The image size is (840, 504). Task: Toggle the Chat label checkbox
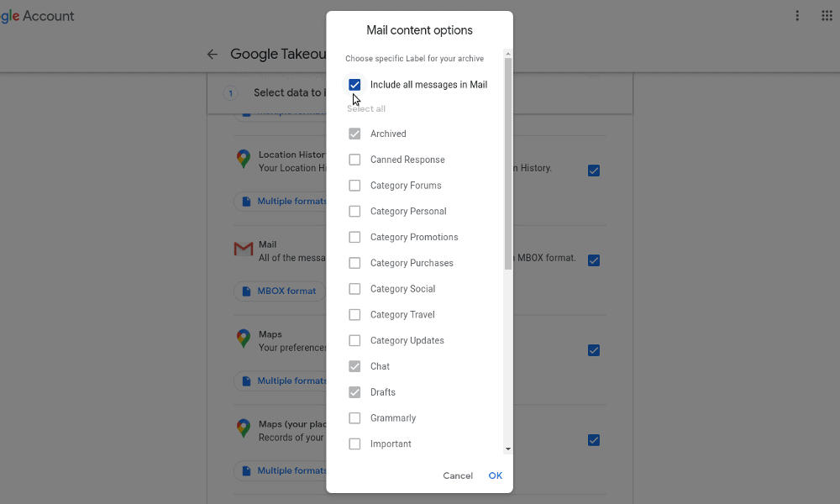click(x=354, y=366)
